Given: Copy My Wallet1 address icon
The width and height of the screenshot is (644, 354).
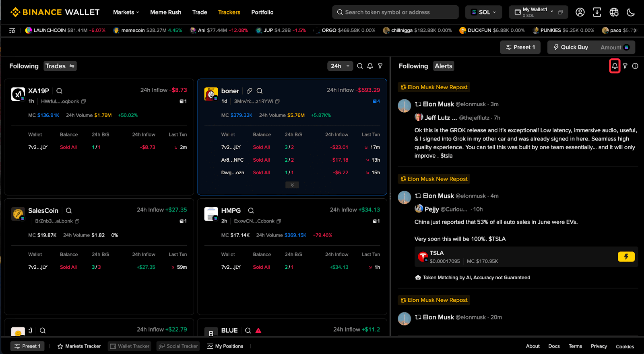Looking at the screenshot, I should (x=560, y=12).
